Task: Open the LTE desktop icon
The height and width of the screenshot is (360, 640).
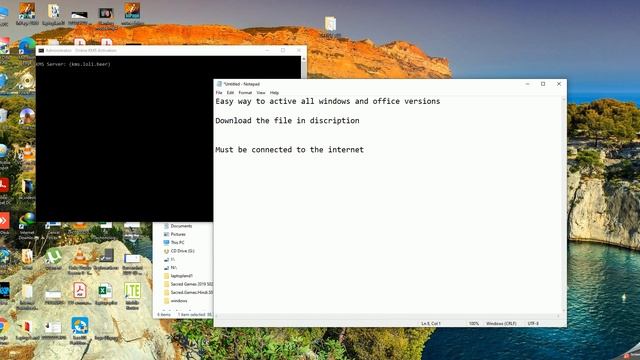Action: pos(132,290)
